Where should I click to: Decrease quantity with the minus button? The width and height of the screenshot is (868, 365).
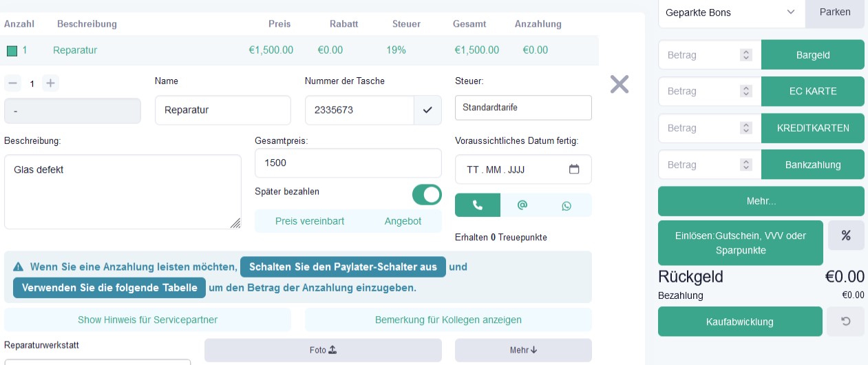(12, 83)
